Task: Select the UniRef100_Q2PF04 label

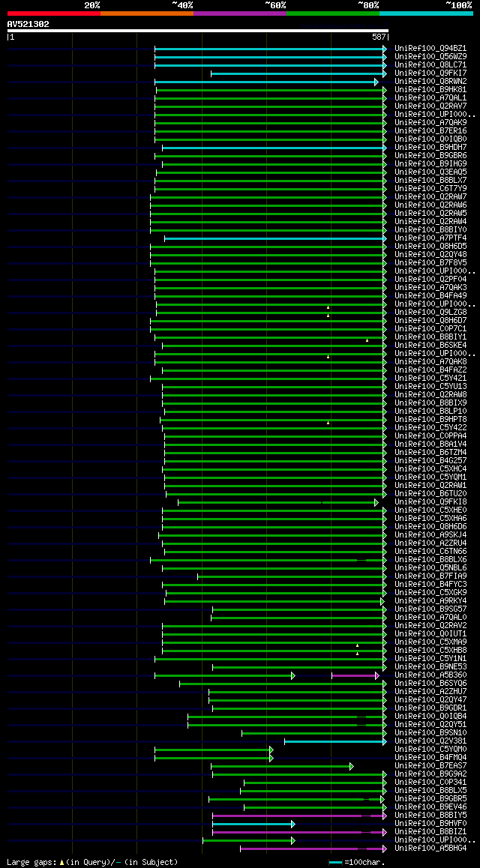Action: pos(430,280)
